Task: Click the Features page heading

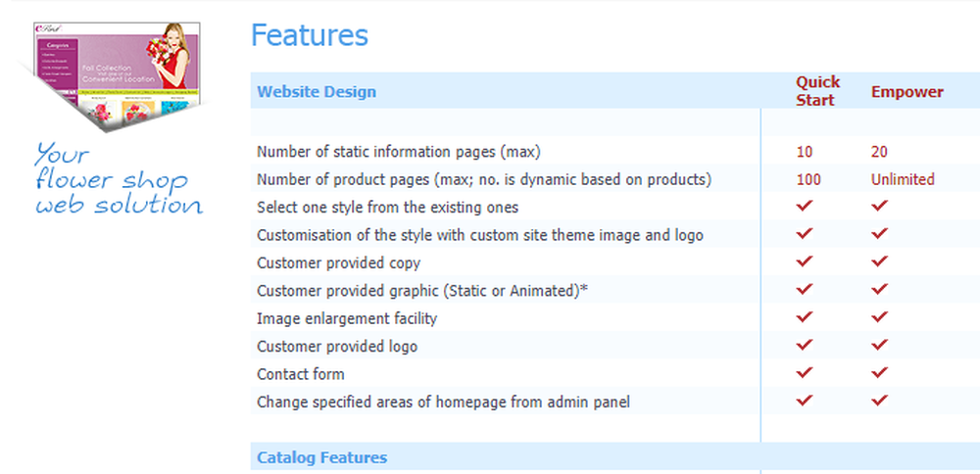Action: click(310, 35)
